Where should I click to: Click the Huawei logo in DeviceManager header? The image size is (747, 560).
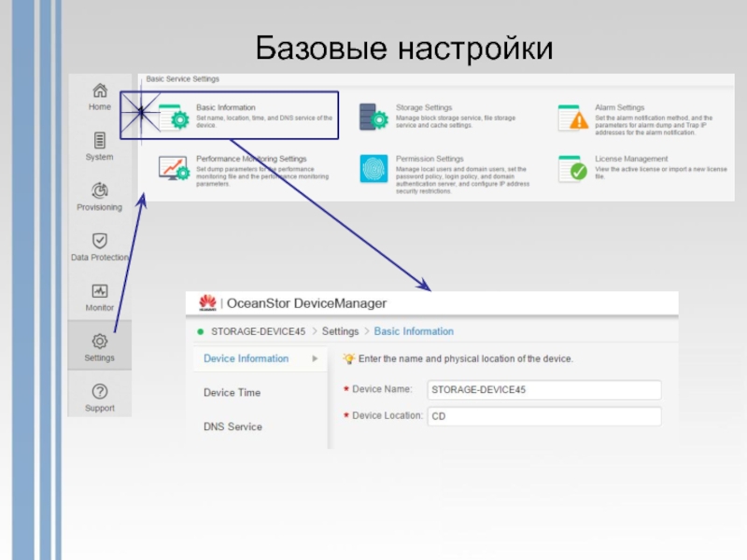pos(207,302)
